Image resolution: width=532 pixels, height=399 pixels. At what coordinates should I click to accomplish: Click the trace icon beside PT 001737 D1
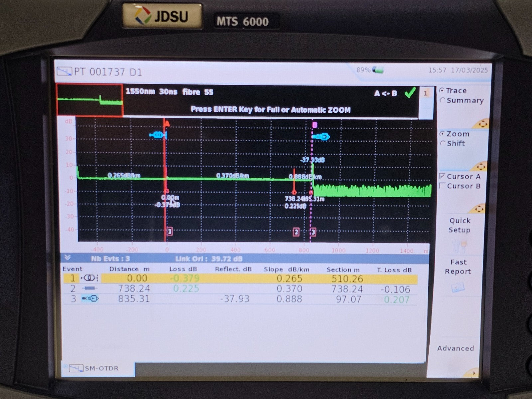pyautogui.click(x=66, y=70)
